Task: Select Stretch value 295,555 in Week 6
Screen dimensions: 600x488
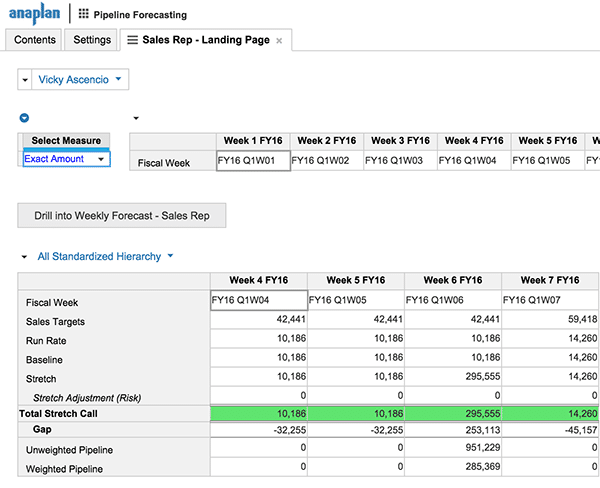Action: tap(453, 377)
